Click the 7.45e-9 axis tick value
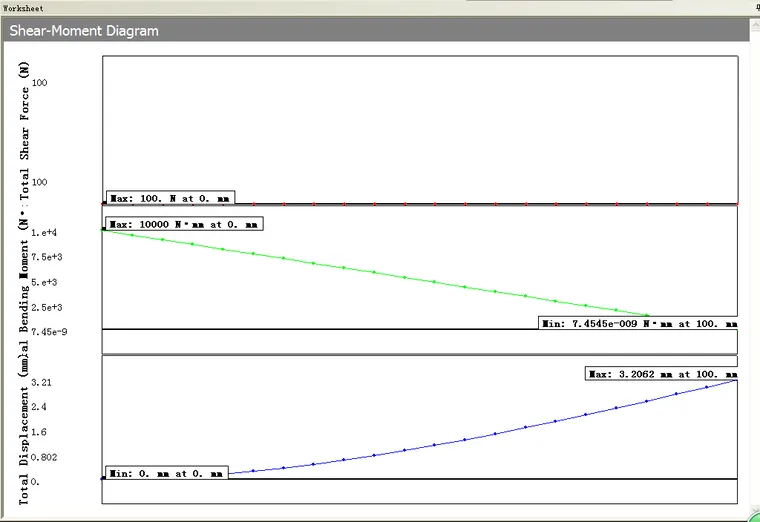The width and height of the screenshot is (760, 522). click(x=49, y=332)
